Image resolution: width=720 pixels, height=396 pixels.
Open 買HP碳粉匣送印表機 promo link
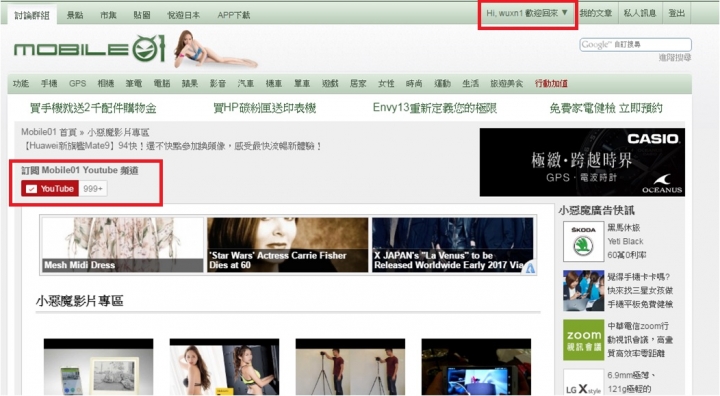coord(264,108)
